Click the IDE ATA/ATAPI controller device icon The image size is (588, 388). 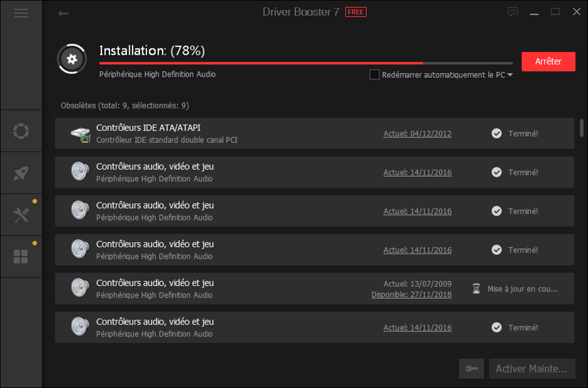tap(81, 134)
